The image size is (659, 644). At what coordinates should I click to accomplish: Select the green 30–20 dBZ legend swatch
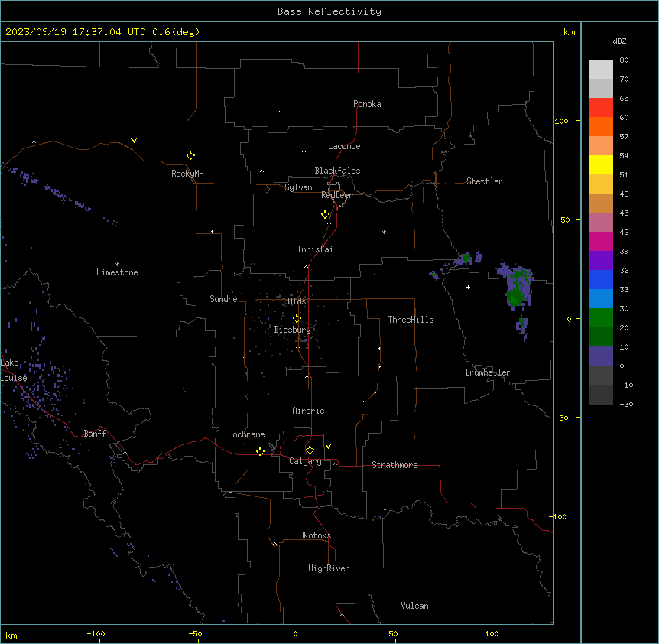click(x=601, y=318)
